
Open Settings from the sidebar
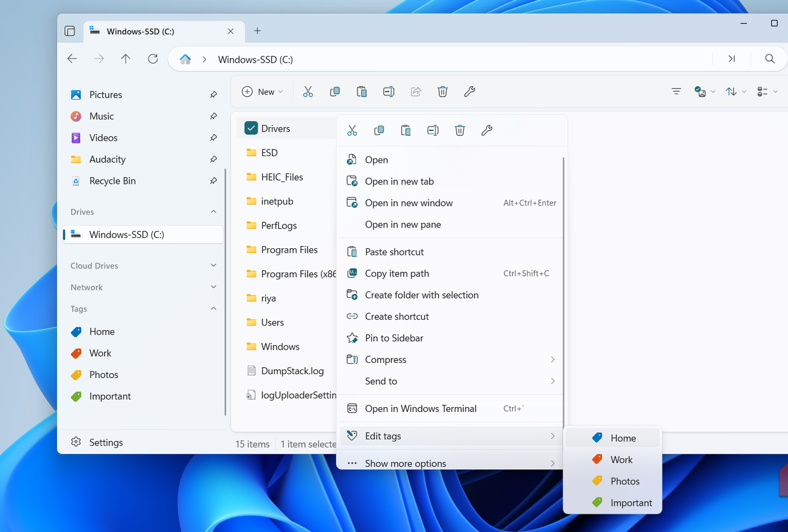click(x=106, y=442)
